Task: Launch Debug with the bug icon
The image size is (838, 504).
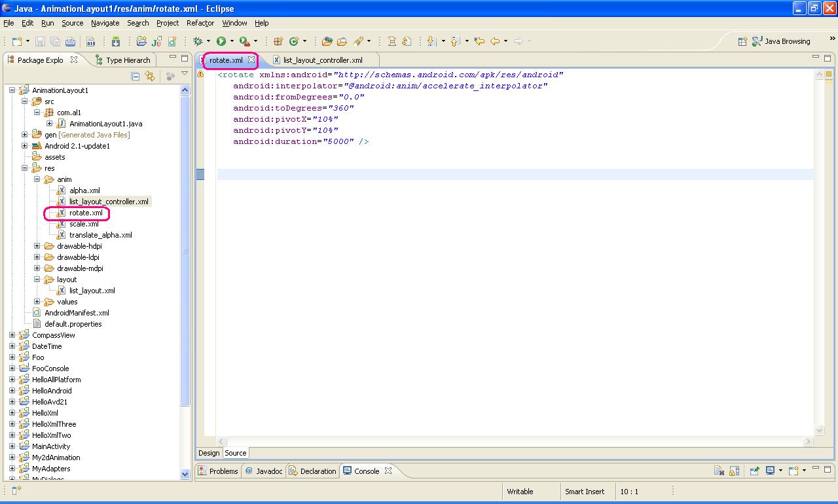Action: 198,41
